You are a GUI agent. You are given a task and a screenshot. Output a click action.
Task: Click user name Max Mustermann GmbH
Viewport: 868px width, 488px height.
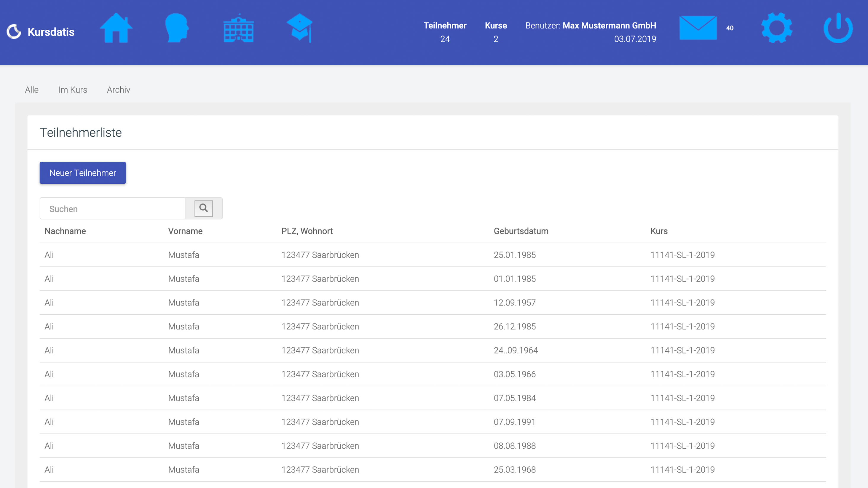[x=609, y=25]
